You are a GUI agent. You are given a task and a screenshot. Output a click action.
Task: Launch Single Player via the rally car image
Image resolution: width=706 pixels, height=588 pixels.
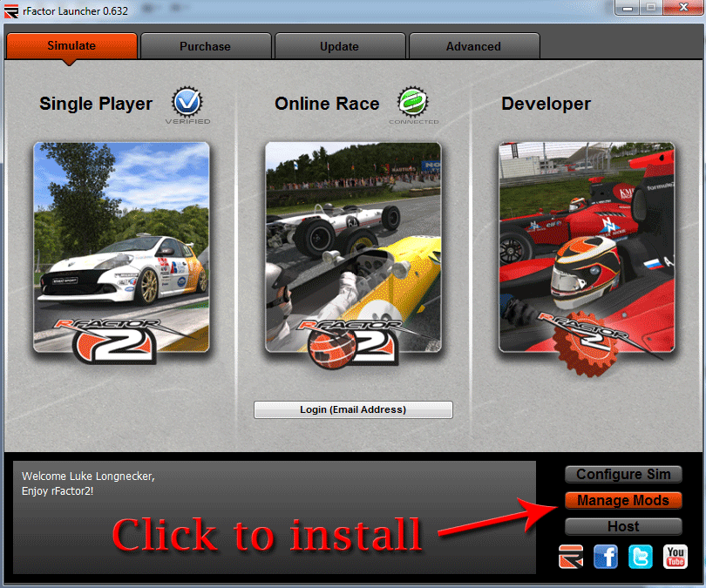(x=121, y=247)
